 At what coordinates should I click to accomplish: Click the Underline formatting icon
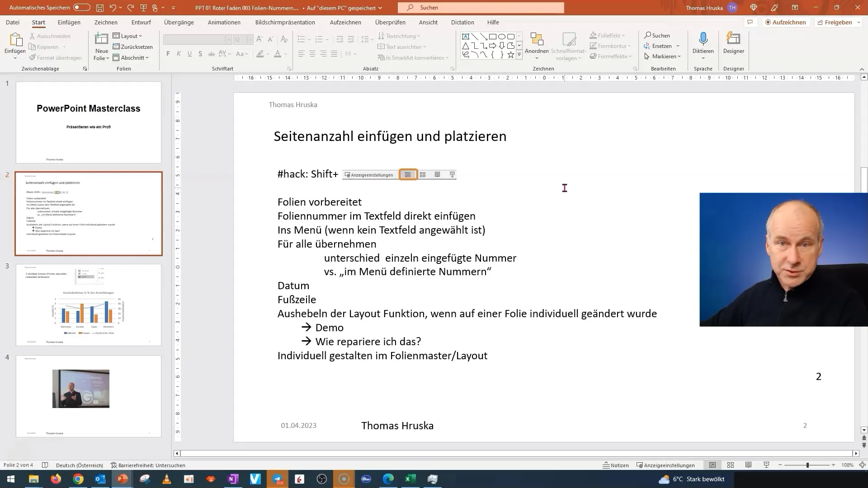(189, 54)
